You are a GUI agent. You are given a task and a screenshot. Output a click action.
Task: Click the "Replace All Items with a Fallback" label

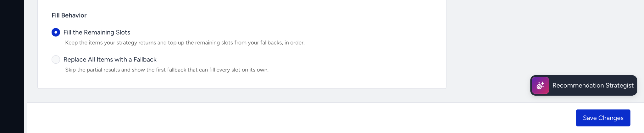110,60
